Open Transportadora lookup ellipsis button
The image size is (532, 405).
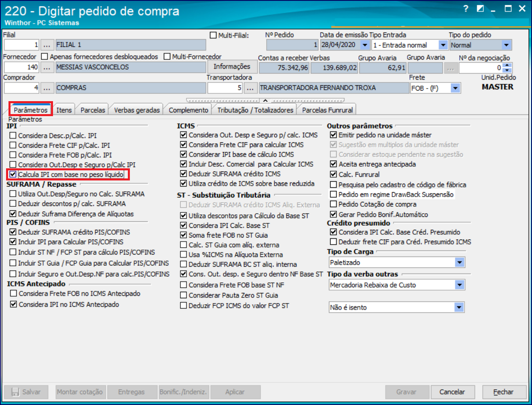click(x=250, y=88)
